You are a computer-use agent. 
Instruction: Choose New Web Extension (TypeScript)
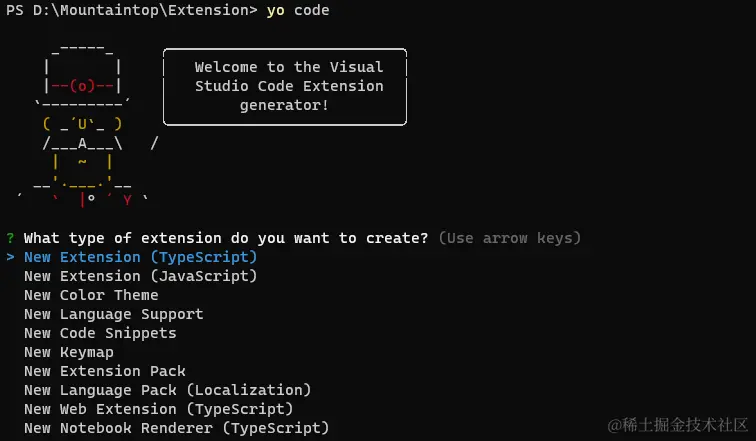point(159,409)
